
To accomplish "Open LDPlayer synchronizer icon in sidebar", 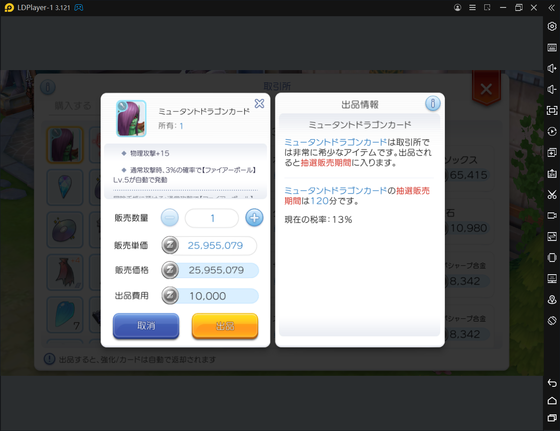I will pyautogui.click(x=552, y=236).
